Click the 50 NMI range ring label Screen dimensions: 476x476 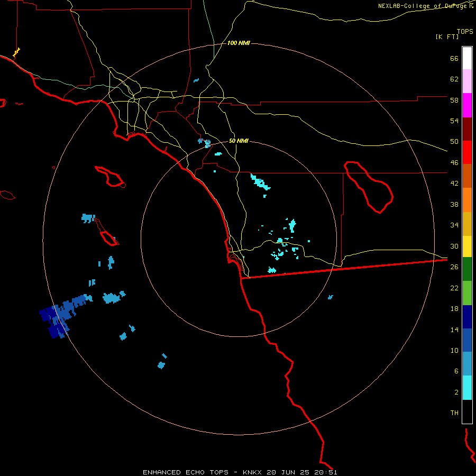[x=239, y=141]
